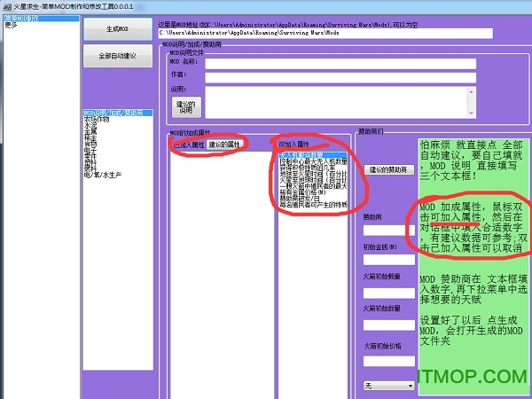This screenshot has height=399, width=532.
Task: Select 电子 in the category list
Action: click(x=118, y=150)
